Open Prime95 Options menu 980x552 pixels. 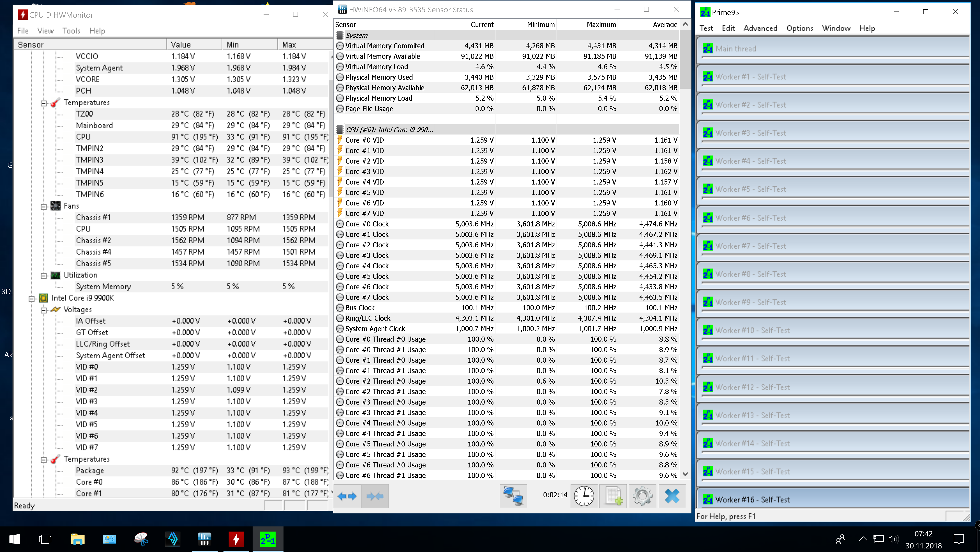pyautogui.click(x=800, y=28)
